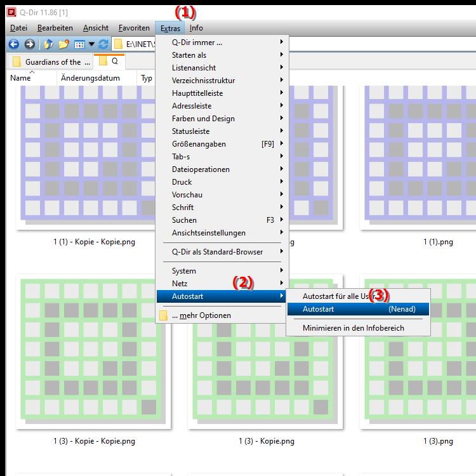Open the Netz submenu

pyautogui.click(x=222, y=284)
